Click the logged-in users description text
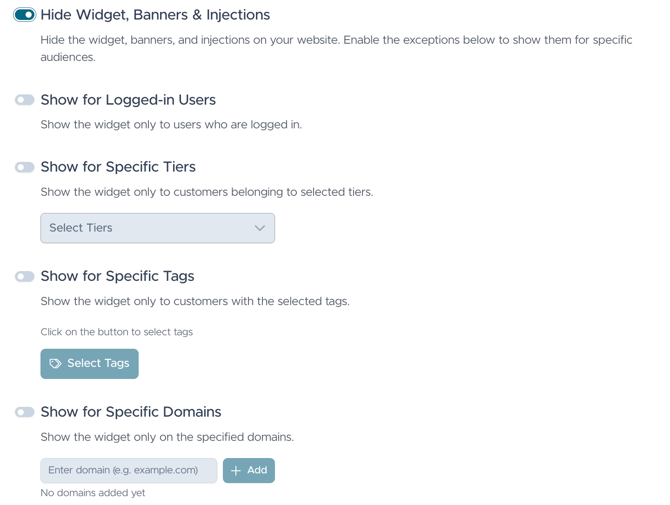The width and height of the screenshot is (670, 505). [171, 125]
